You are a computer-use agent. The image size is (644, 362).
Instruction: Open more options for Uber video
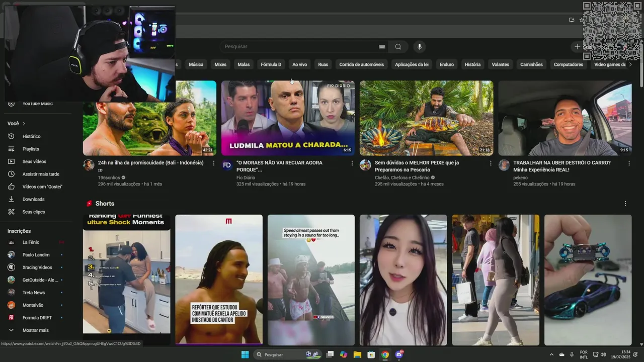click(629, 163)
